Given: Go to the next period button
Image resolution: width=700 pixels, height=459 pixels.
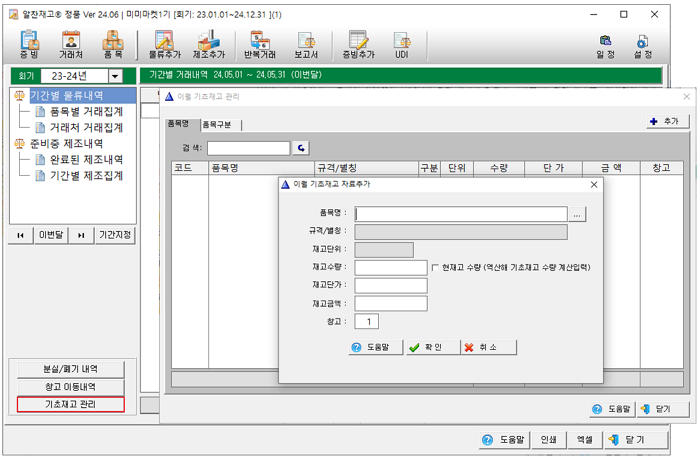Looking at the screenshot, I should point(81,235).
